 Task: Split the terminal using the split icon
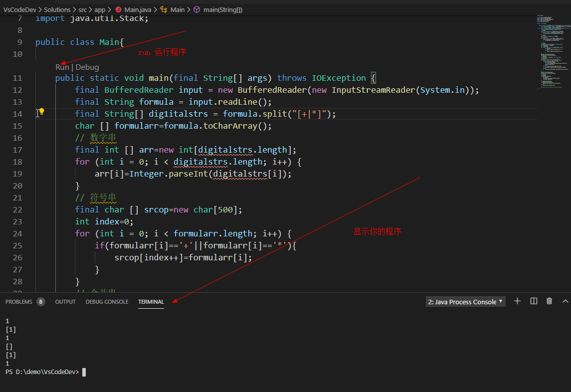[x=533, y=301]
